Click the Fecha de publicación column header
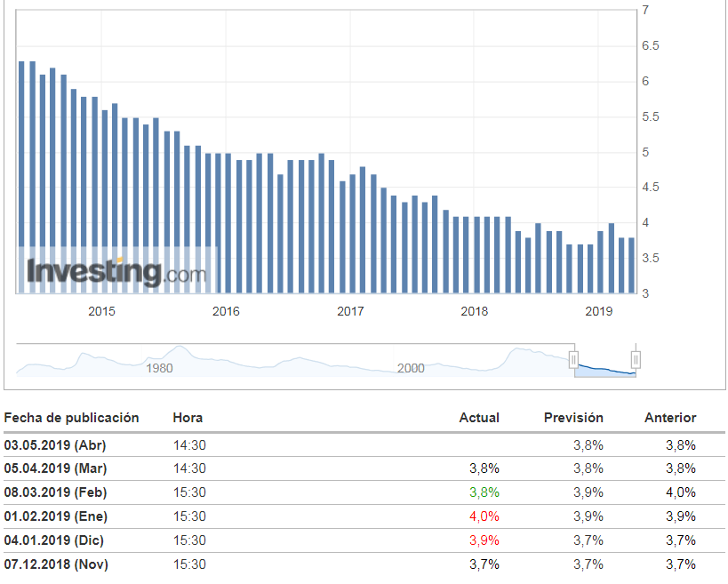This screenshot has width=728, height=584. tap(72, 417)
